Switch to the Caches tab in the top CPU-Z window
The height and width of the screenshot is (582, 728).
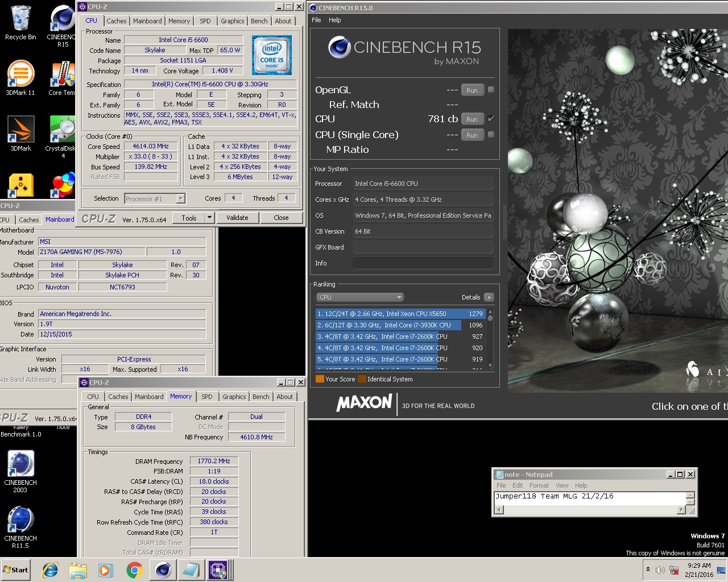[x=116, y=21]
